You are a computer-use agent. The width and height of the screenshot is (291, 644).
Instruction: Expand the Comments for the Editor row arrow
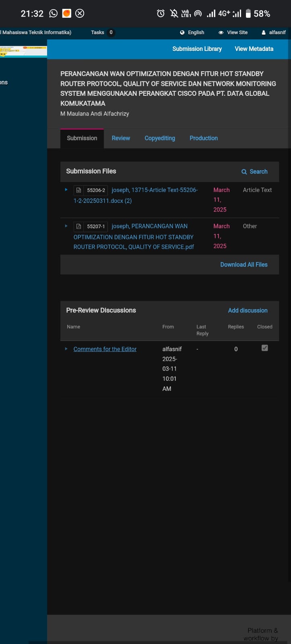[66, 349]
